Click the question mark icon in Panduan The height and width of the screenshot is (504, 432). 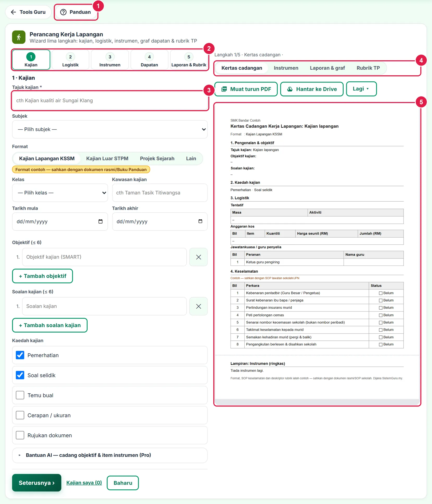[x=63, y=12]
